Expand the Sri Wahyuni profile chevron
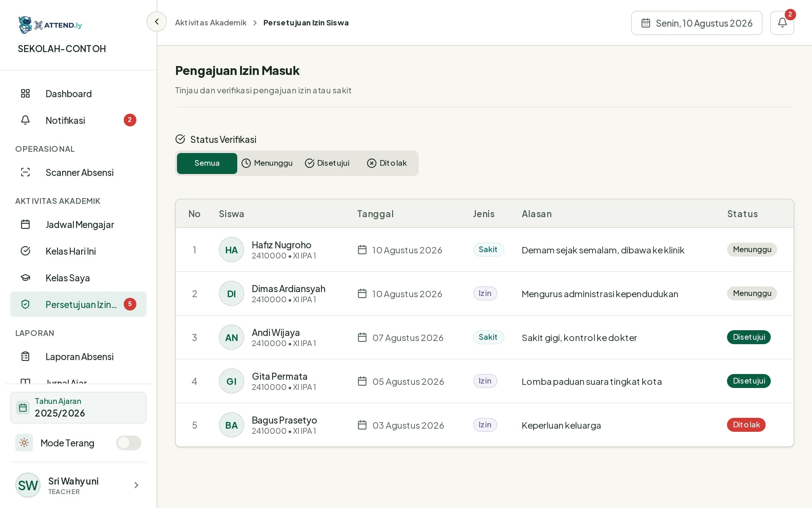812x508 pixels. 136,485
